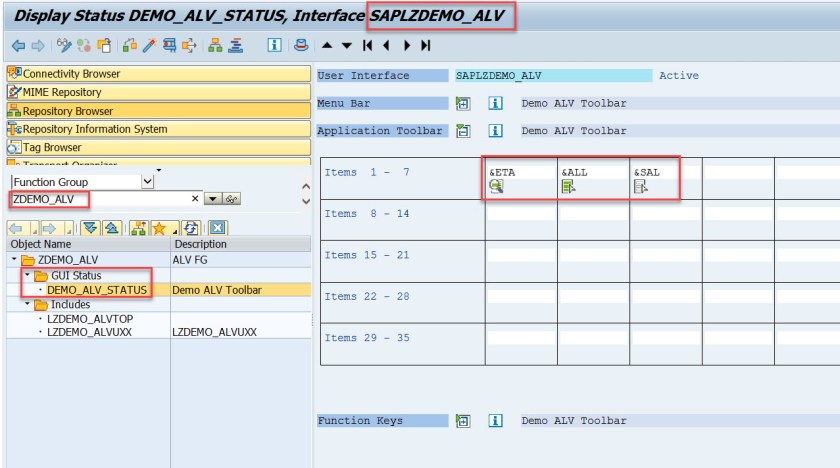840x468 pixels.
Task: Click the Collapse All Nodes icon in tree toolbar
Action: [x=111, y=228]
